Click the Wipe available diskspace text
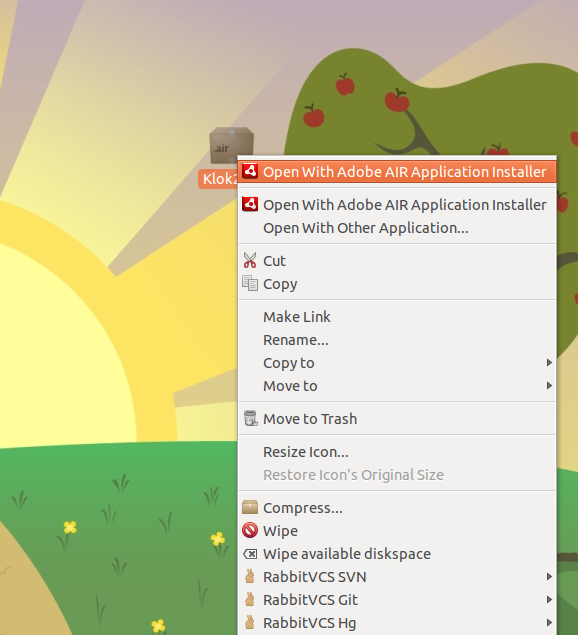This screenshot has height=635, width=578. tap(347, 554)
